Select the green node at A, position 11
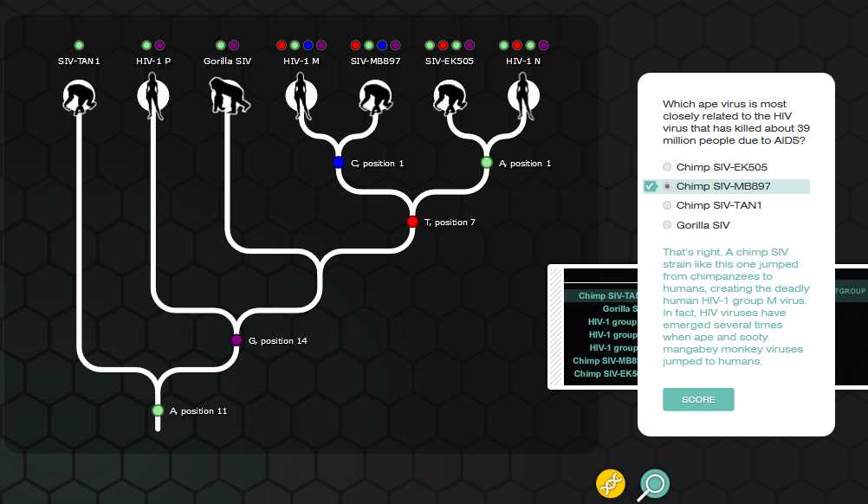 coord(158,410)
